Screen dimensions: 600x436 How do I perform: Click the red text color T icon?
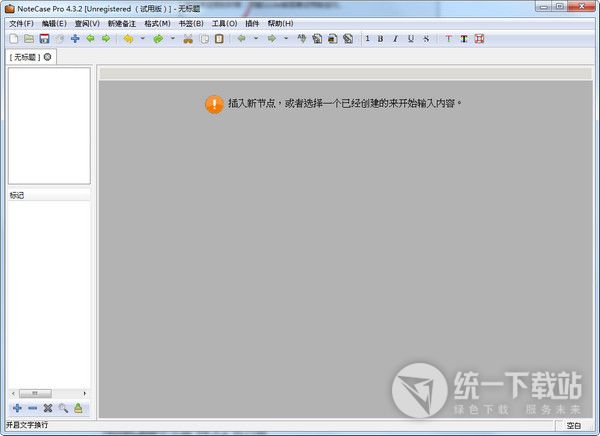pos(448,39)
